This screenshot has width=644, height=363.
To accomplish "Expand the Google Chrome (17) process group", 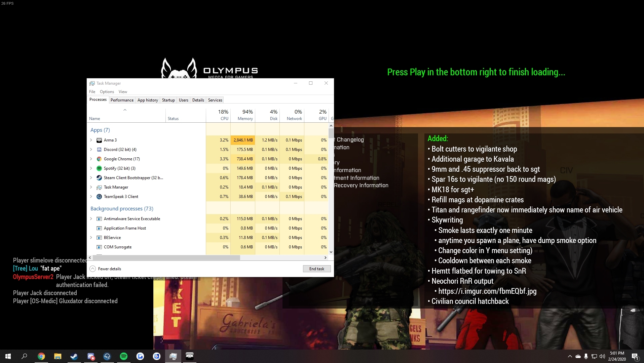I will (x=91, y=159).
